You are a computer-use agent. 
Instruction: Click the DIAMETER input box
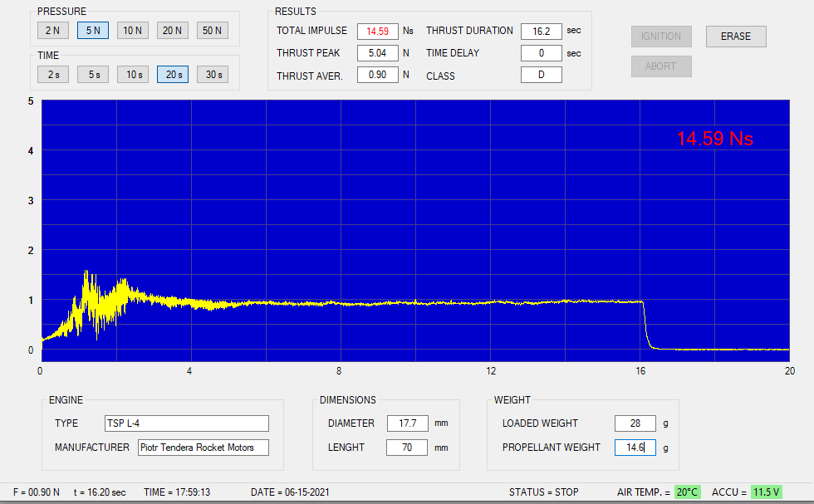[x=407, y=423]
